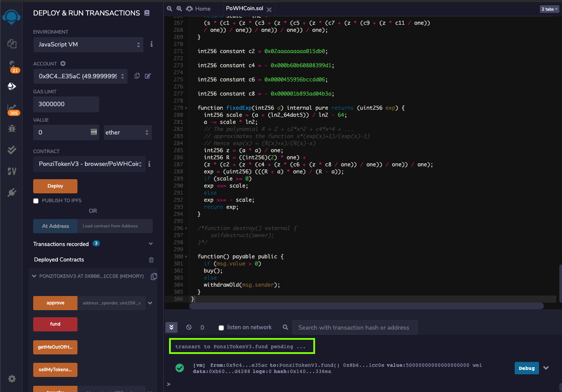Image resolution: width=562 pixels, height=392 pixels.
Task: Open the Settings gear in sidebar
Action: (x=12, y=379)
